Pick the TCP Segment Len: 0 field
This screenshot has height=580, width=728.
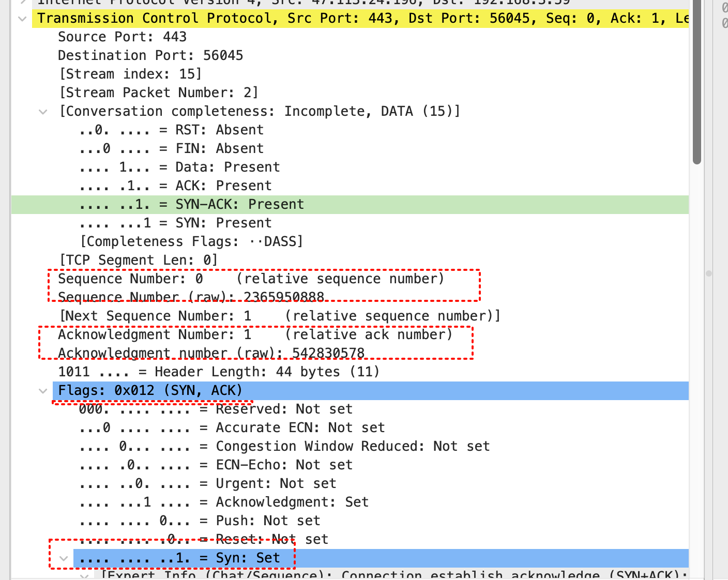(139, 261)
